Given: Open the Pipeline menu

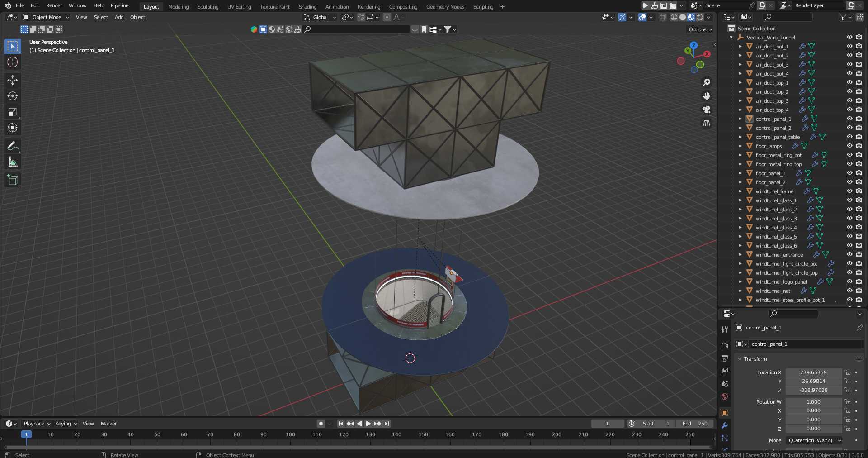Looking at the screenshot, I should point(119,5).
